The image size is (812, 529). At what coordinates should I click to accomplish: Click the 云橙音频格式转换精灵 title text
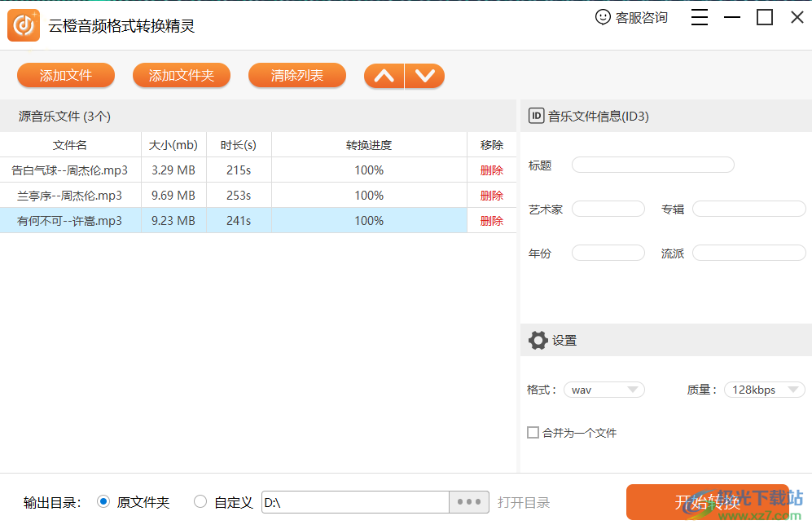point(121,26)
